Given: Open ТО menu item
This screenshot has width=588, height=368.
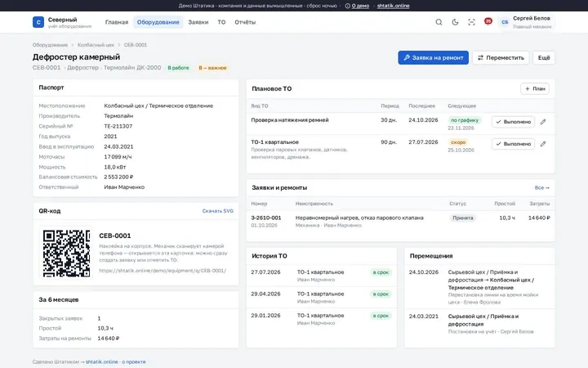Looking at the screenshot, I should [221, 22].
